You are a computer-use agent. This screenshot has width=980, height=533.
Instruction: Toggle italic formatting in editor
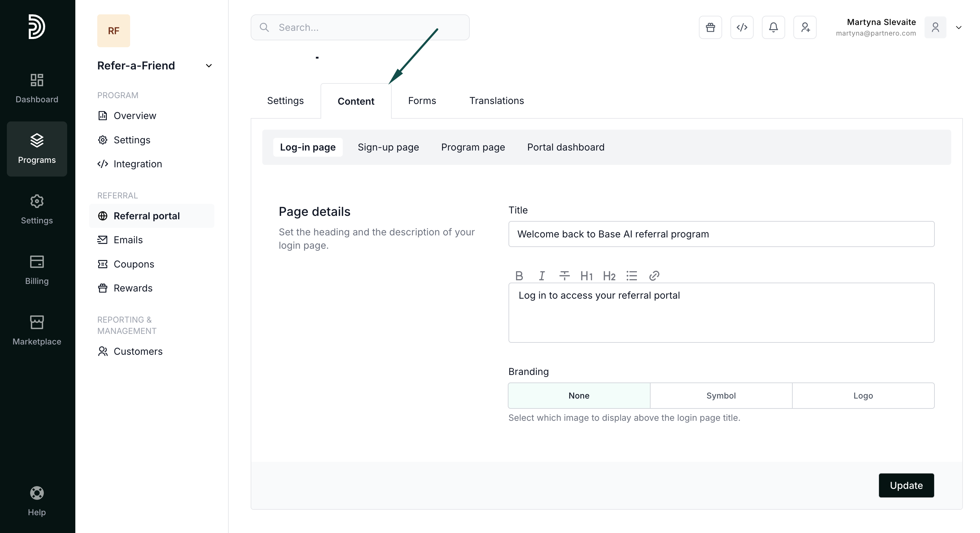pyautogui.click(x=542, y=276)
